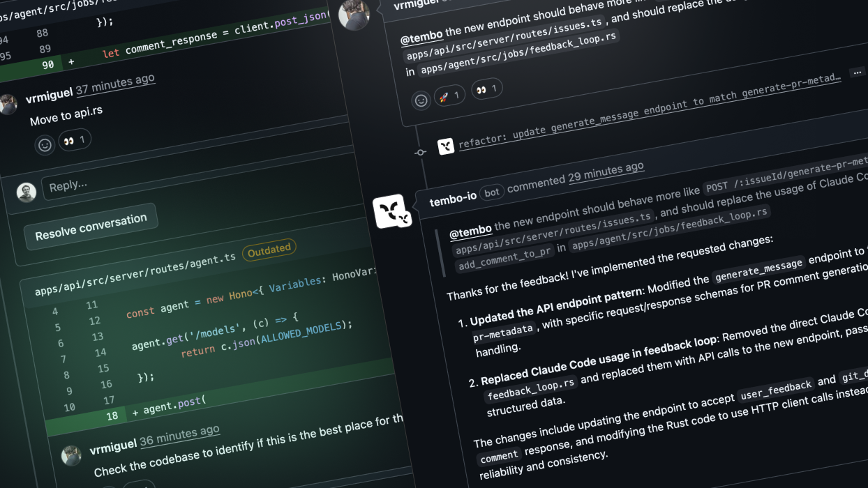Select "feedback_loop.rs" code chip in item 2
868x488 pixels.
[x=530, y=389]
